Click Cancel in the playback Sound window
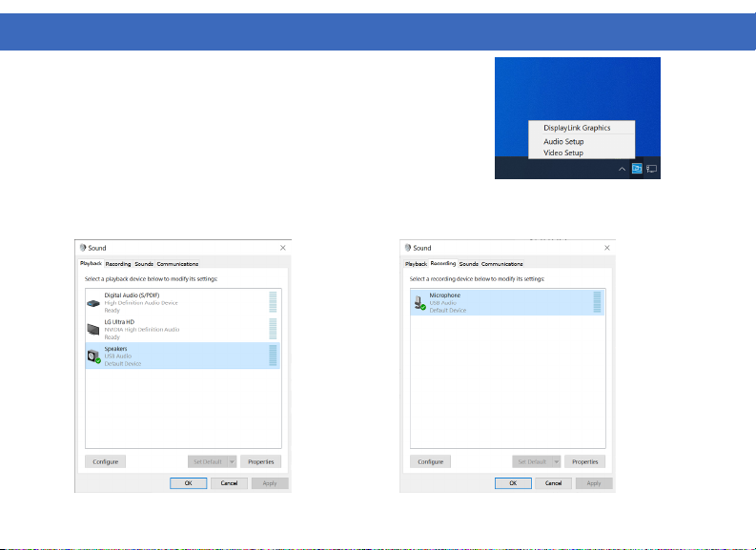Viewport: 756px width, 550px height. click(x=229, y=483)
